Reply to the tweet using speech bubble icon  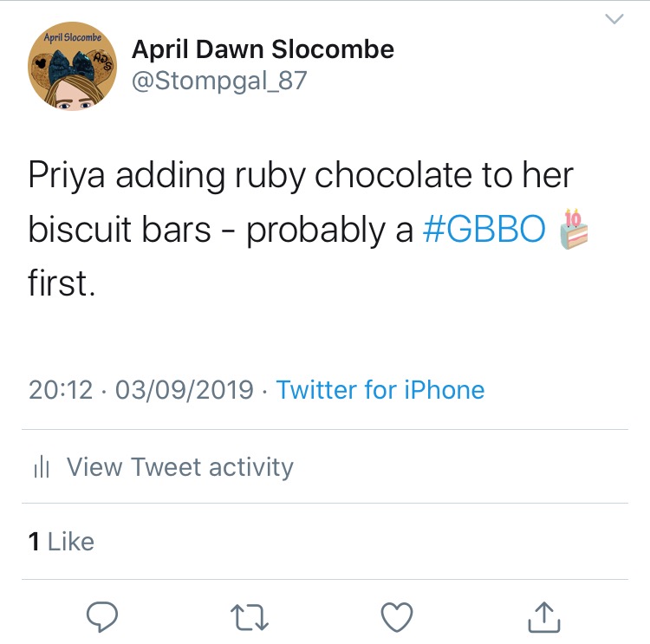pyautogui.click(x=103, y=616)
